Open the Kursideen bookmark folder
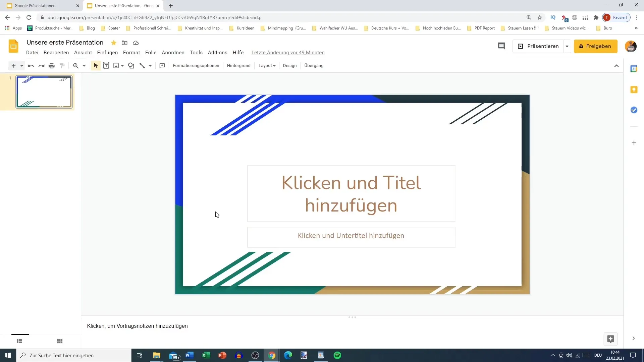The image size is (644, 362). 242,28
